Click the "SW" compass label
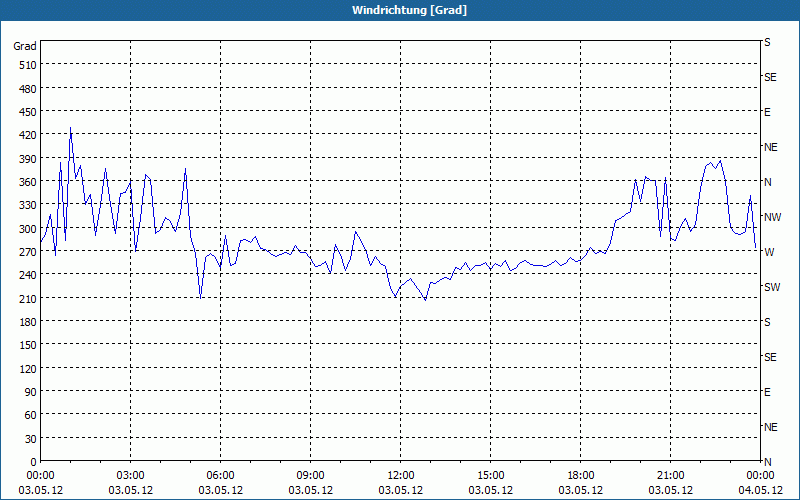This screenshot has width=800, height=500. (772, 287)
